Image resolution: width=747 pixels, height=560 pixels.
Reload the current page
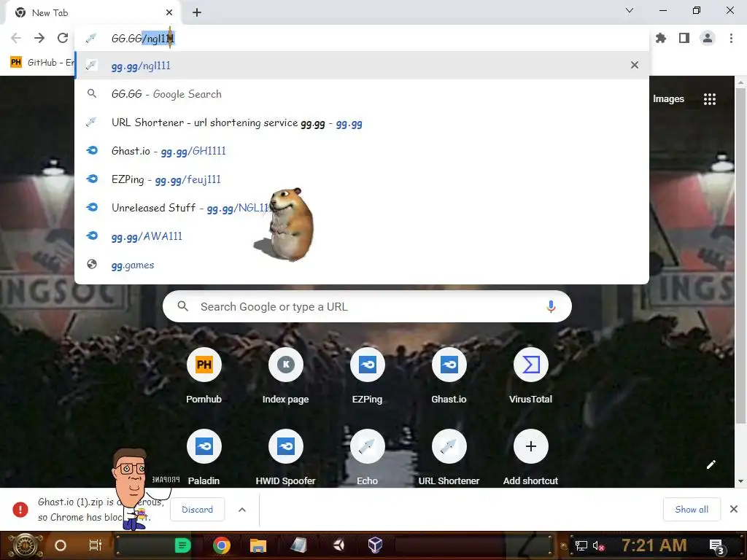63,38
